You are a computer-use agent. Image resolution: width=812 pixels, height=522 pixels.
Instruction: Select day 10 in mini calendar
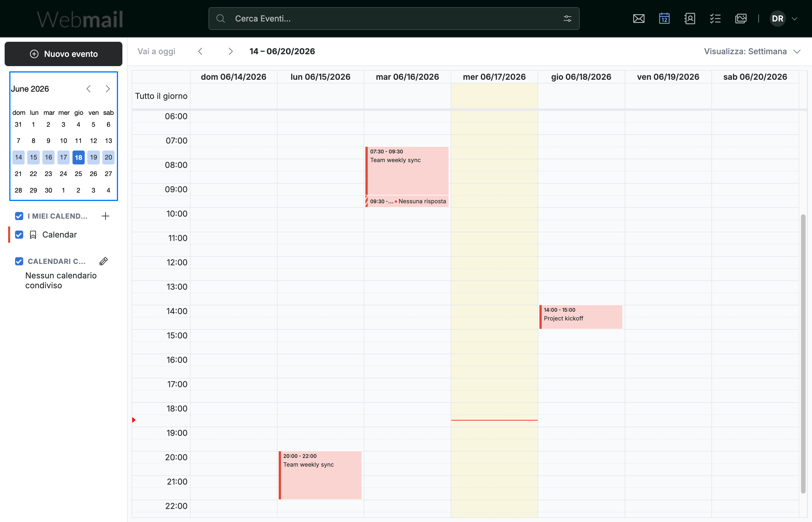[x=64, y=141]
